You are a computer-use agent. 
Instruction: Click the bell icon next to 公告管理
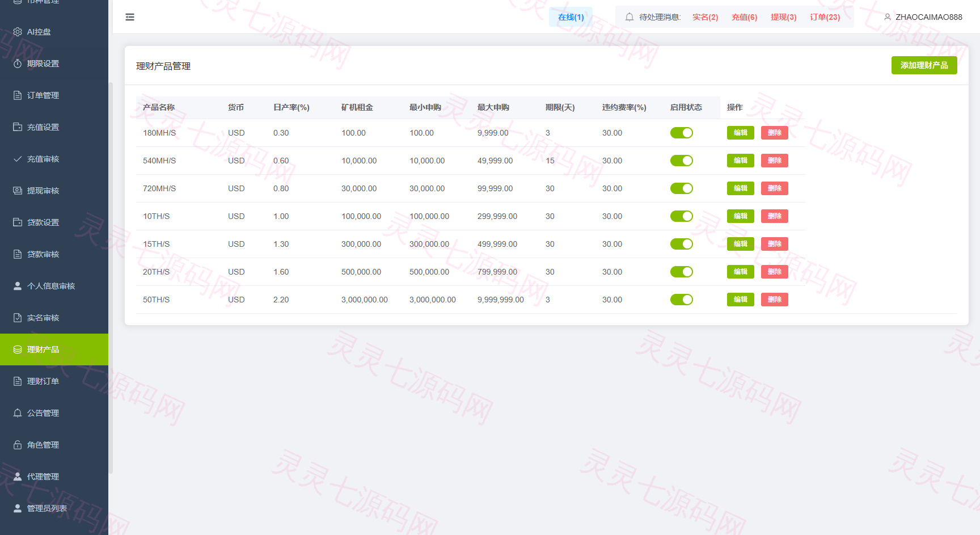point(18,413)
